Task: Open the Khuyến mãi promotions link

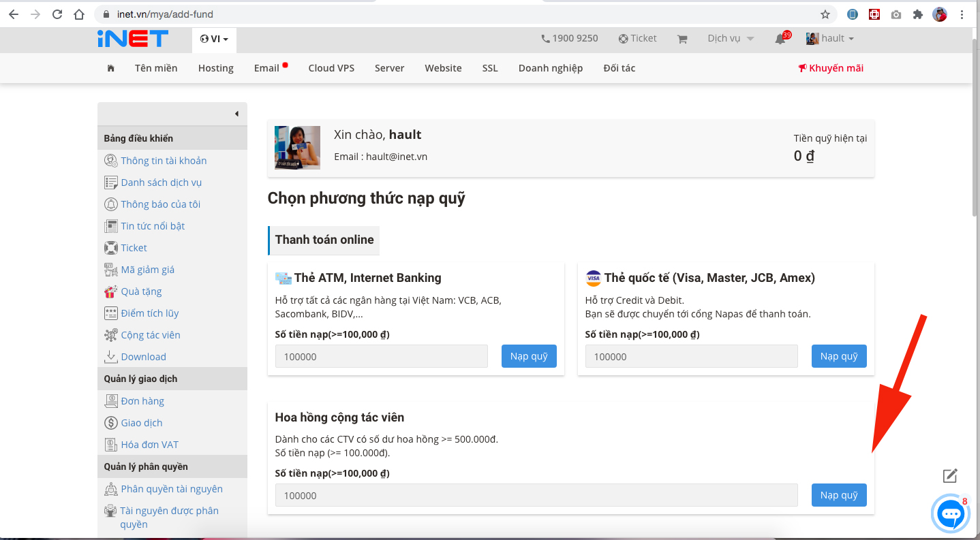Action: [x=831, y=68]
